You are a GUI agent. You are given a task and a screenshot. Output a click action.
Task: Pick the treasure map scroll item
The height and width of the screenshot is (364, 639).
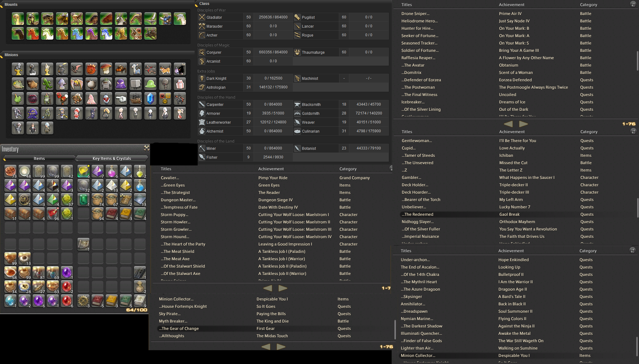[83, 245]
